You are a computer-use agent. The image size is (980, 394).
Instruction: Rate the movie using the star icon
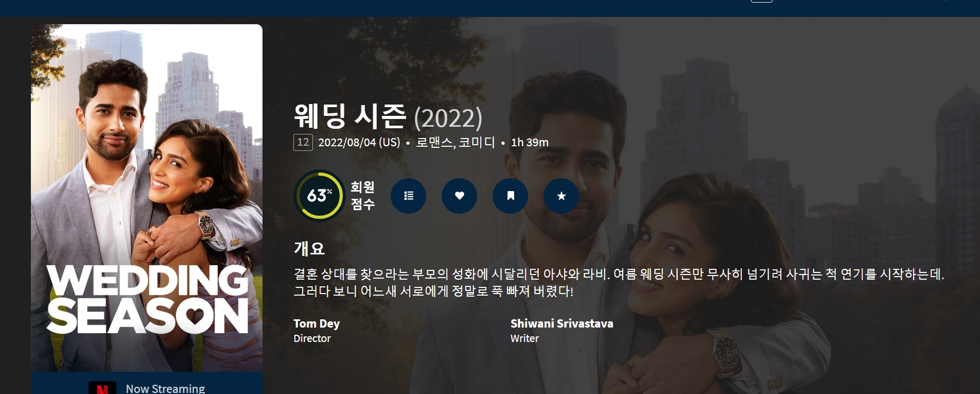tap(561, 196)
